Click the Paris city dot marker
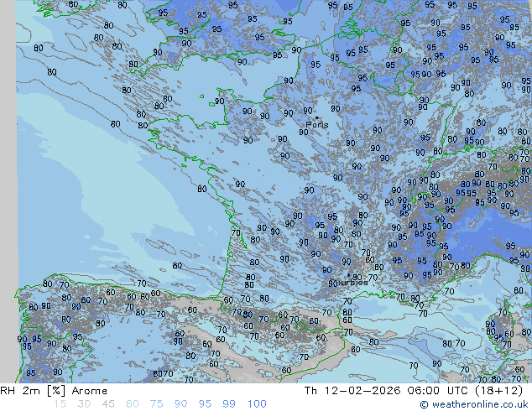532x411 pixels. pyautogui.click(x=317, y=117)
